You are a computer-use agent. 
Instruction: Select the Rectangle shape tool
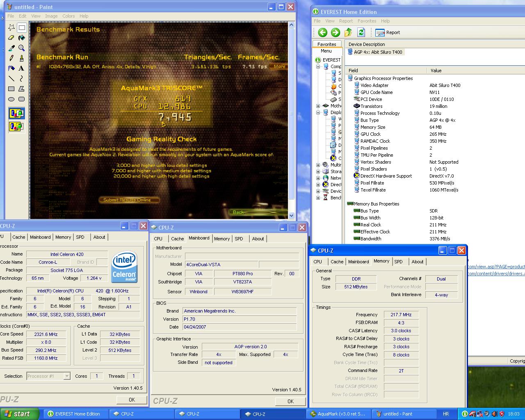11,89
